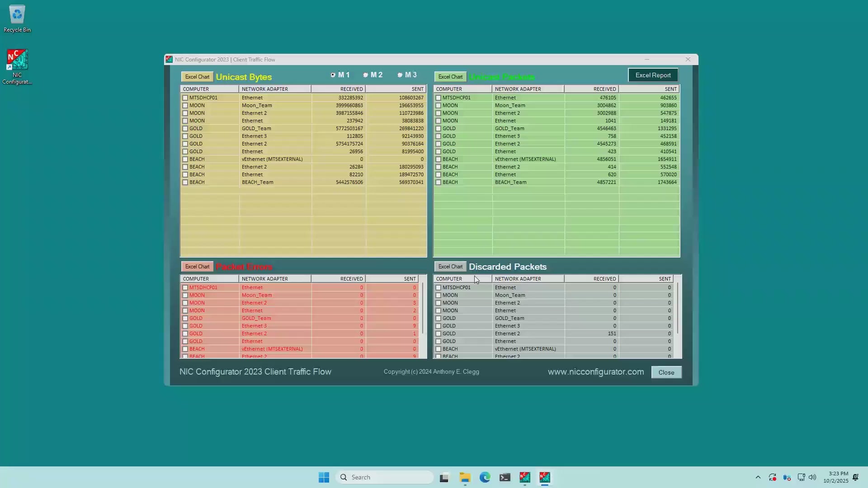Click Excel Chart for Packet Errors
868x488 pixels.
click(197, 267)
